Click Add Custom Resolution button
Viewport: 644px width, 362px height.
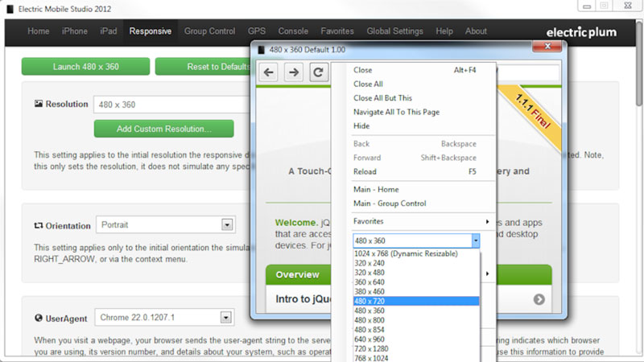tap(164, 129)
